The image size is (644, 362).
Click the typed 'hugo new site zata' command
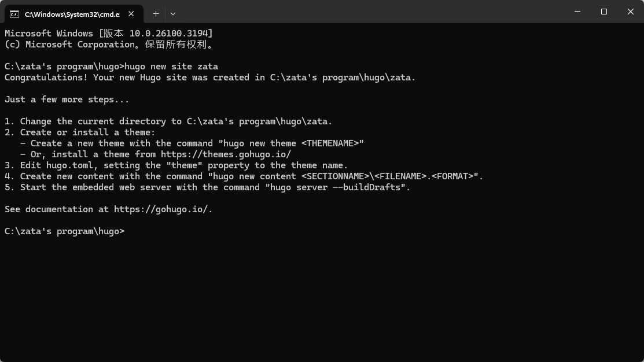click(x=171, y=67)
